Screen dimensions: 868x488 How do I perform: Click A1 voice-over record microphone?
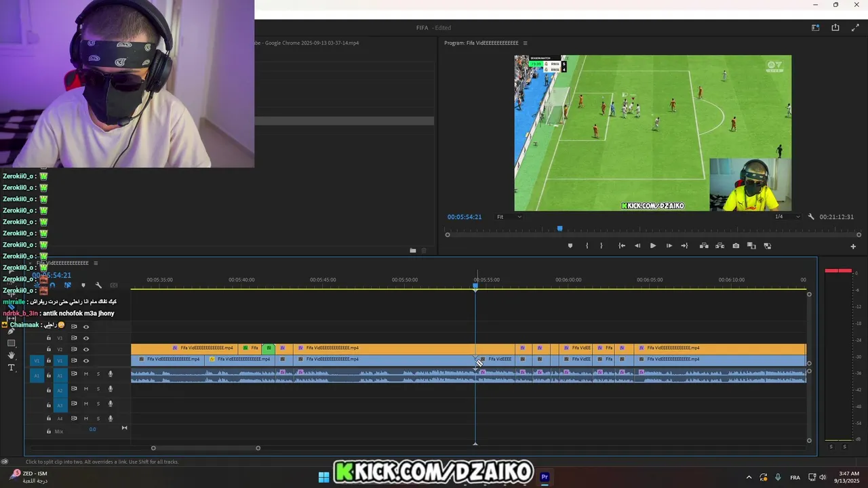(111, 374)
